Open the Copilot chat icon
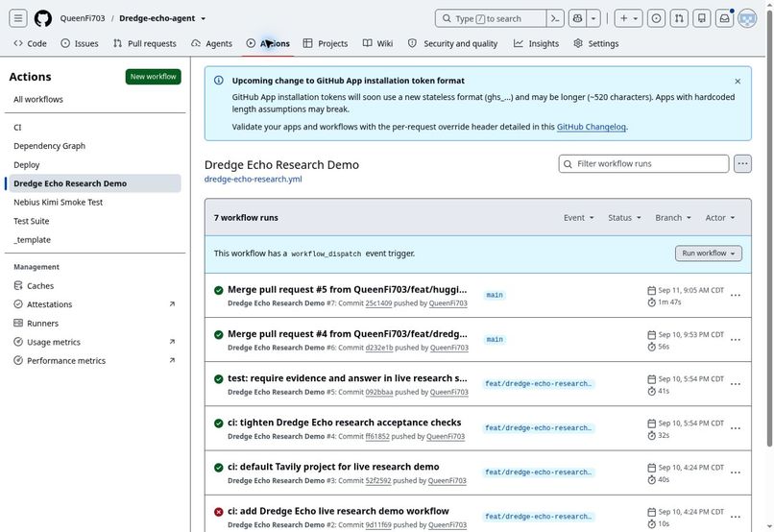Image resolution: width=774 pixels, height=532 pixels. coord(577,18)
